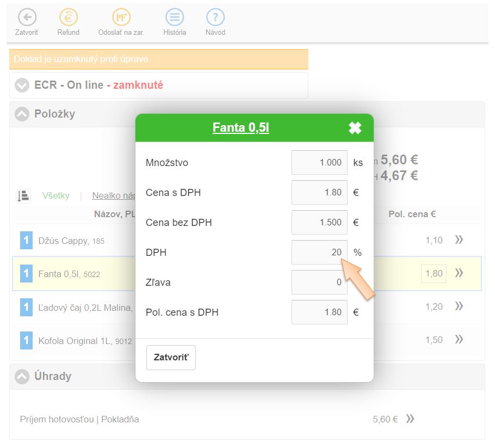Select the Všetky filter tab
This screenshot has width=495, height=448.
(56, 195)
